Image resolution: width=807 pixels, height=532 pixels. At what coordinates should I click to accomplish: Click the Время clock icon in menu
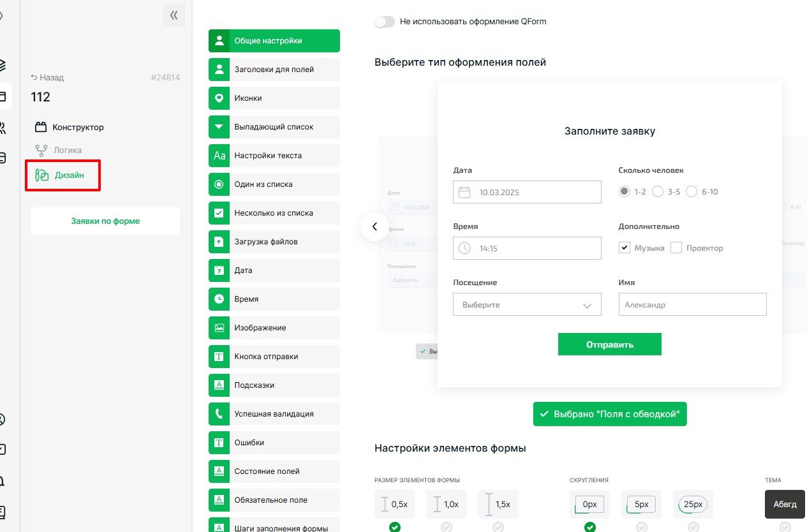point(219,299)
